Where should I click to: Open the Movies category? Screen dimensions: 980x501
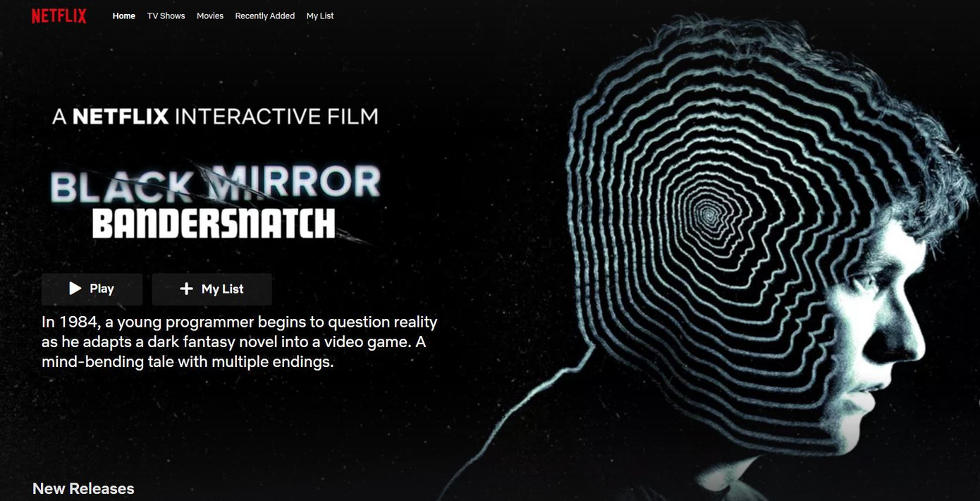point(210,16)
